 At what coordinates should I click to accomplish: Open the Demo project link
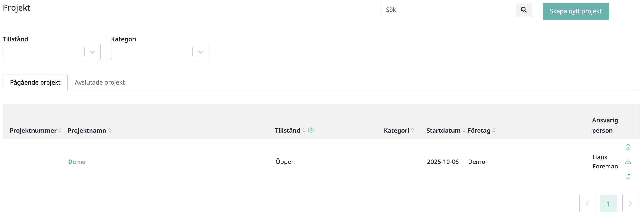[77, 162]
